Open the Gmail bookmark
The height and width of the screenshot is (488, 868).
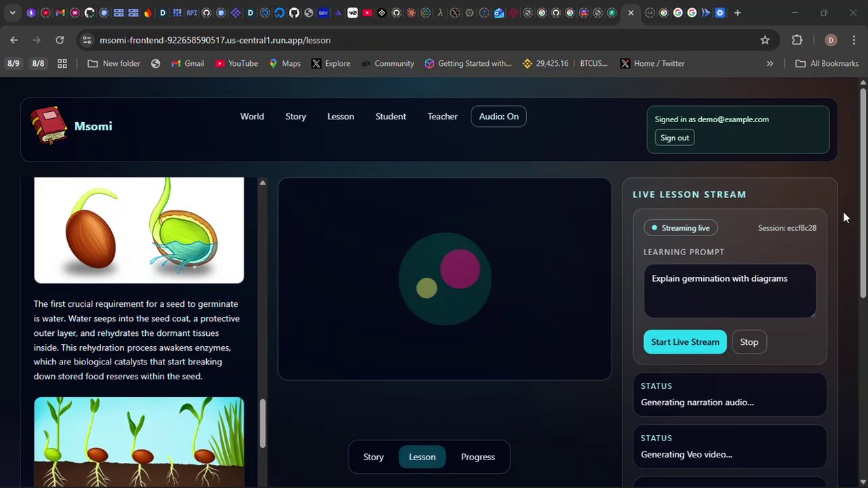(188, 63)
